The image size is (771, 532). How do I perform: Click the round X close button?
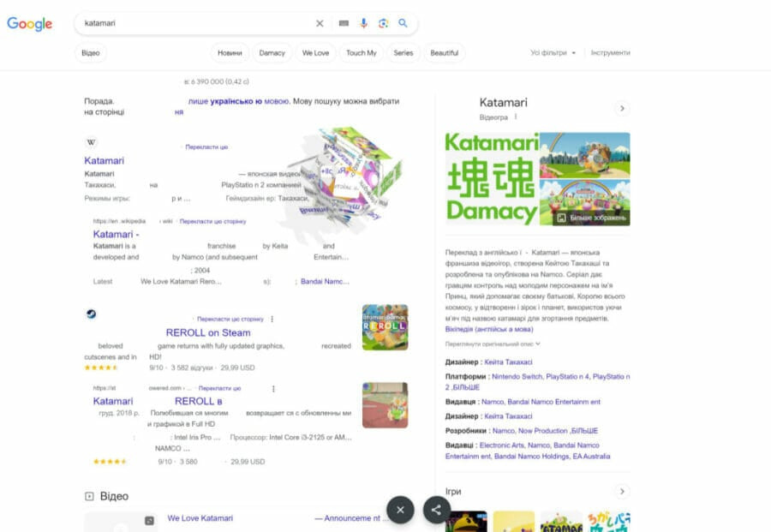[x=400, y=510]
